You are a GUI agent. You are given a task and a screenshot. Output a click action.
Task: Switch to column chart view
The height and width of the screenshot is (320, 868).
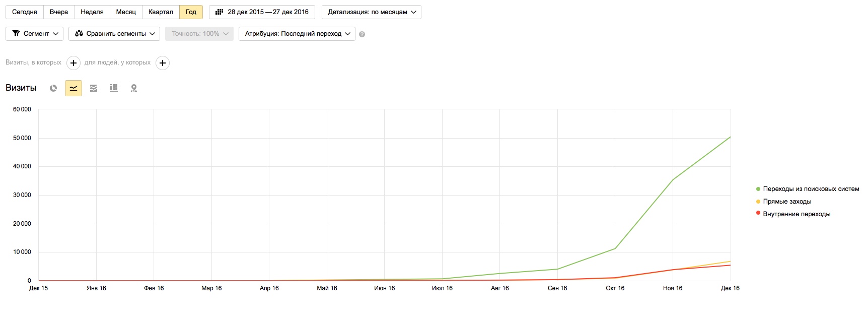[x=114, y=88]
